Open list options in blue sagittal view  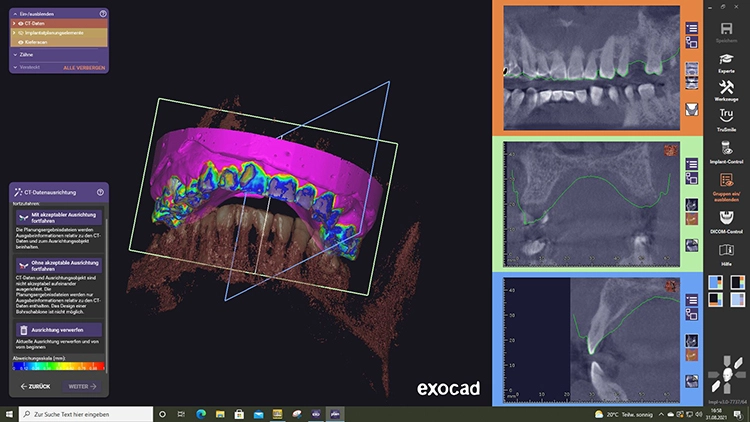click(x=692, y=300)
